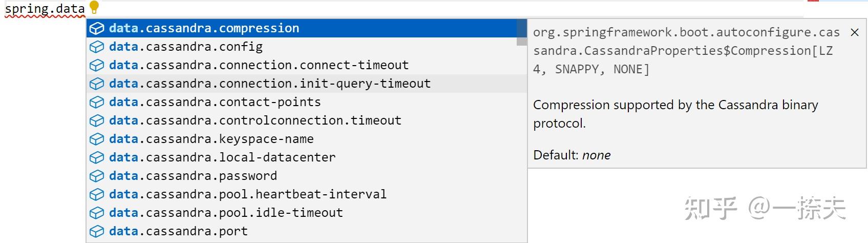Choose data.cassandra.contact-points suggestion
The image size is (868, 243).
306,102
